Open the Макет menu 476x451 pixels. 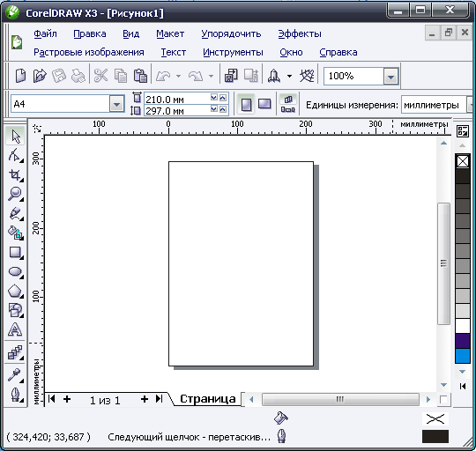click(x=170, y=33)
